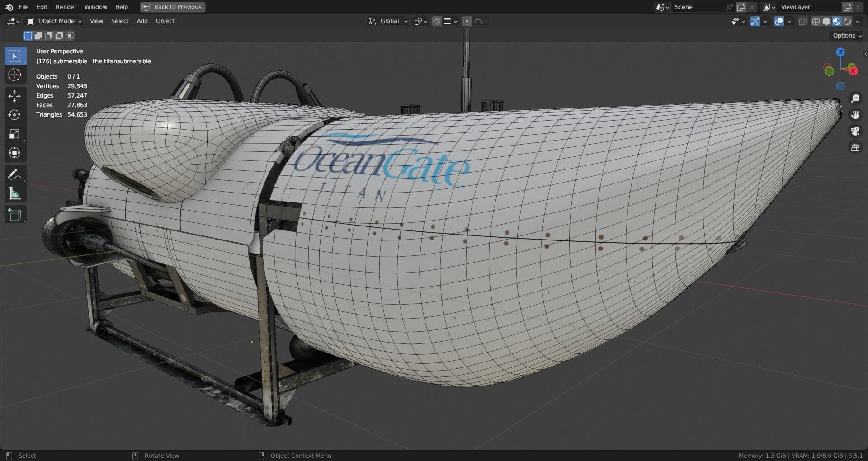Toggle viewport gizmos display

coord(755,21)
